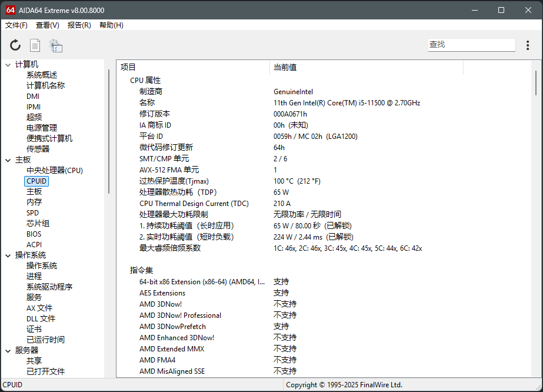The height and width of the screenshot is (392, 543).
Task: Click into the 查找 search field
Action: pyautogui.click(x=471, y=45)
